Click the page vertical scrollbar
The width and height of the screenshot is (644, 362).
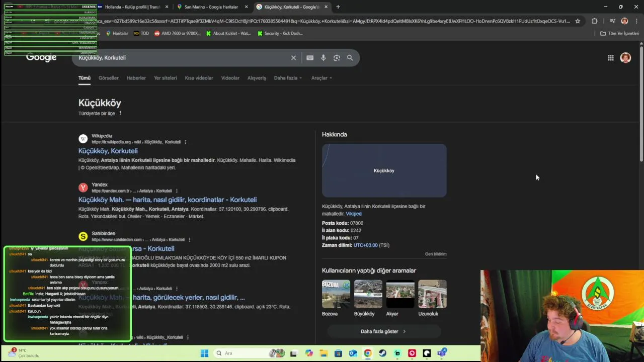point(641,103)
